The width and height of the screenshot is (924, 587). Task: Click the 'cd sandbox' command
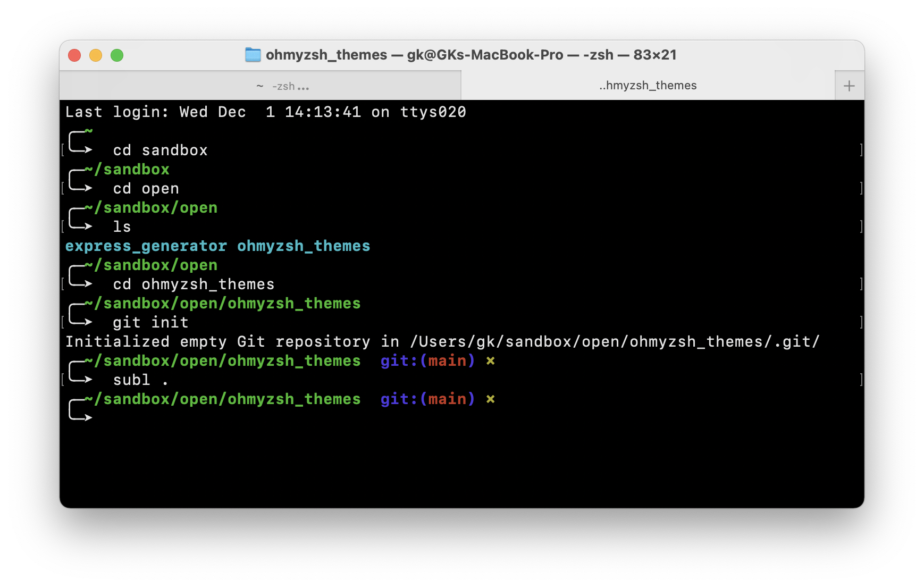(160, 150)
